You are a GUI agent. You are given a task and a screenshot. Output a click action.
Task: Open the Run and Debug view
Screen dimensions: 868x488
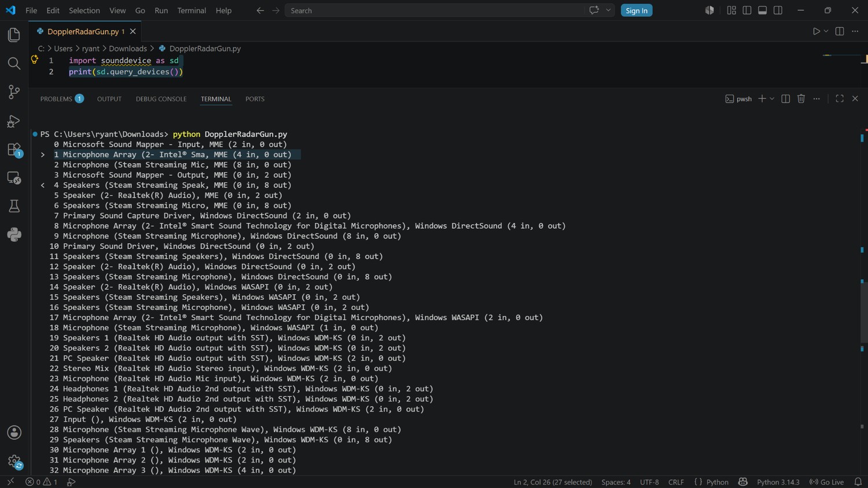14,120
